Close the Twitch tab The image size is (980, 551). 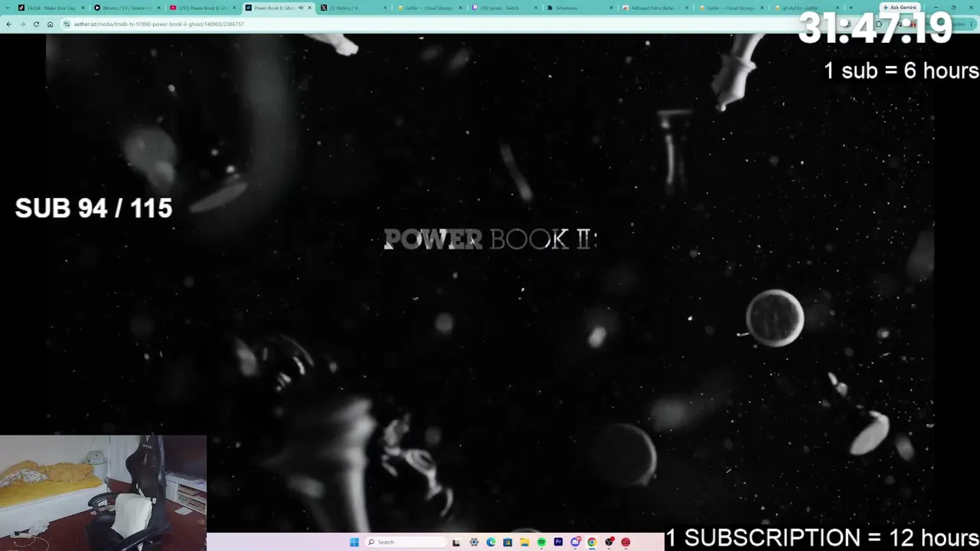pos(536,8)
